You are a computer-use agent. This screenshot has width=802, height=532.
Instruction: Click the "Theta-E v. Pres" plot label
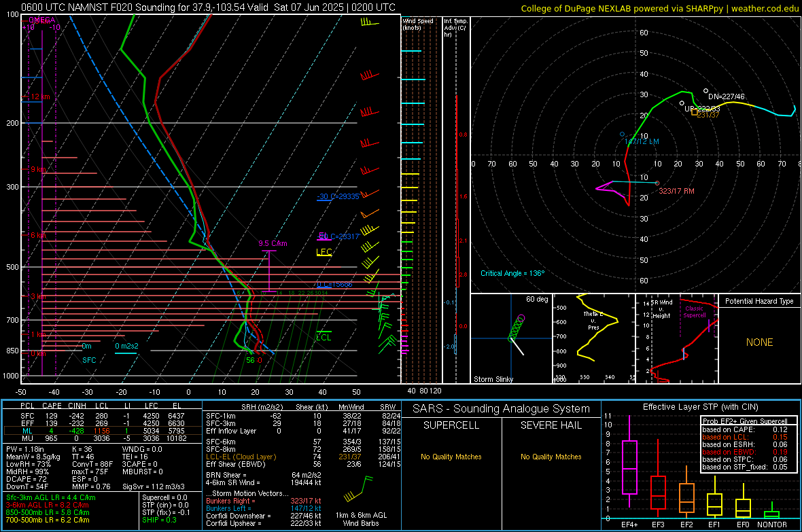pos(593,321)
